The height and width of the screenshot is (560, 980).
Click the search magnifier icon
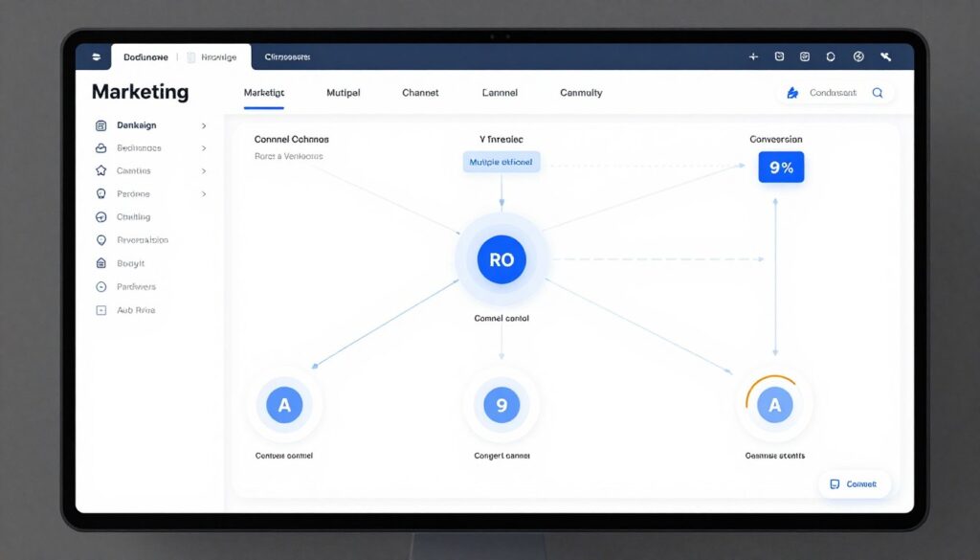click(878, 93)
